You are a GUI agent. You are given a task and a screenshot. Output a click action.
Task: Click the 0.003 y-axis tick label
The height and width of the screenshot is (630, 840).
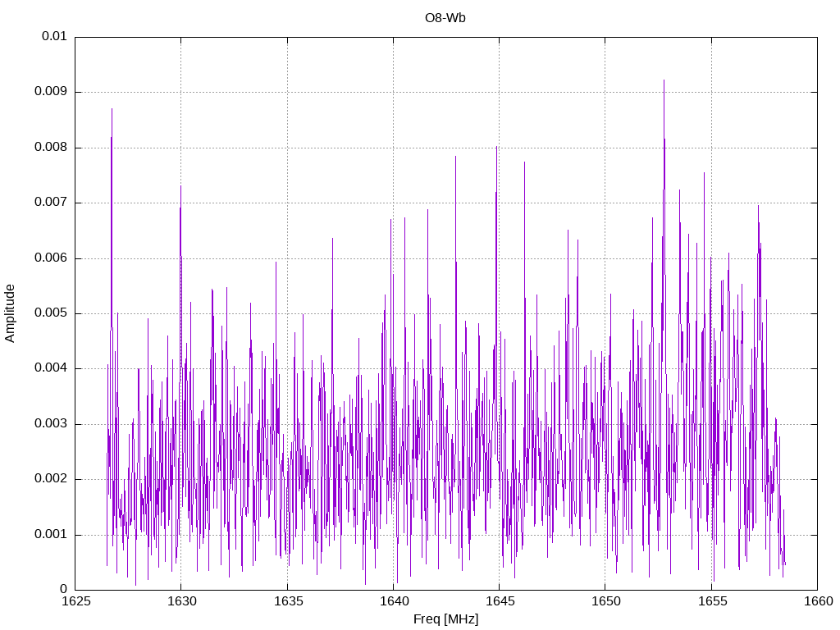(51, 423)
